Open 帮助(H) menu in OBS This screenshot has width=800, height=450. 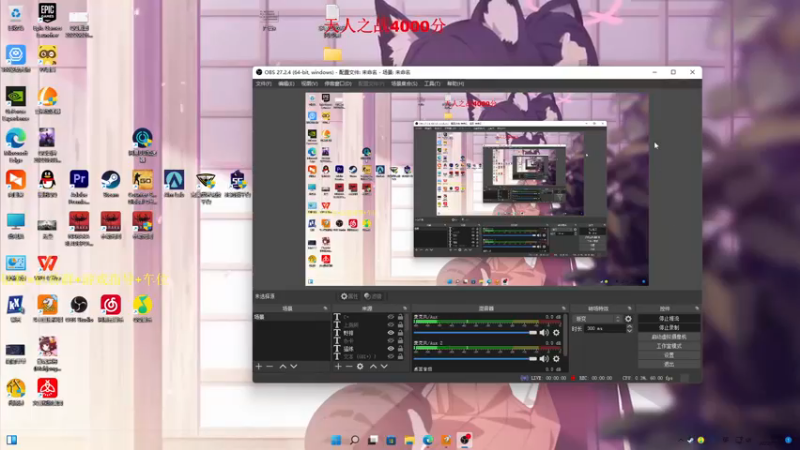click(455, 84)
